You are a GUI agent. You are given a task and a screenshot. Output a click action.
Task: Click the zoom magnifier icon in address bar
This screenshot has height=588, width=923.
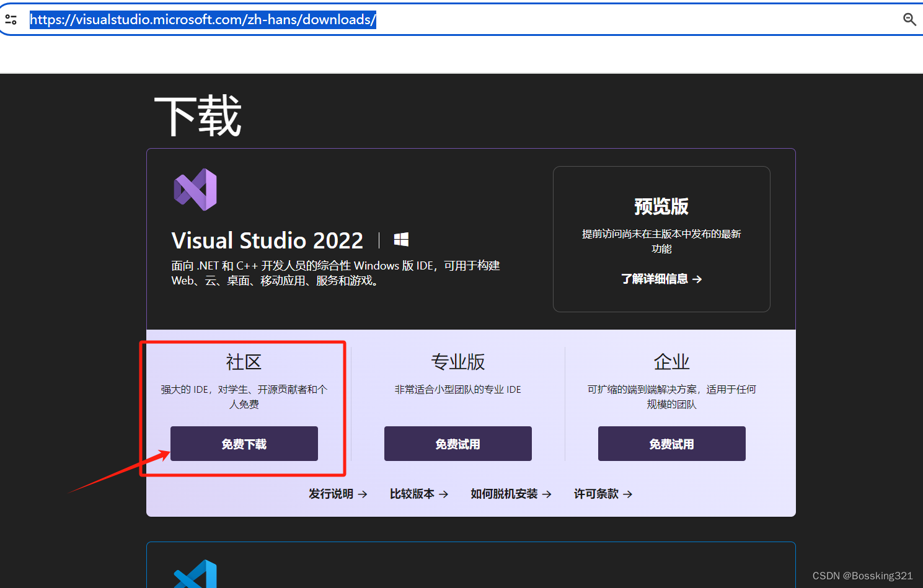point(909,19)
